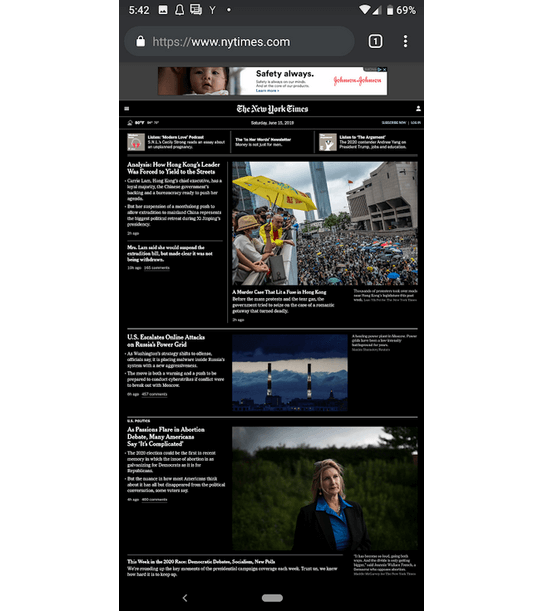Click the weather icon showing temperature

click(130, 123)
